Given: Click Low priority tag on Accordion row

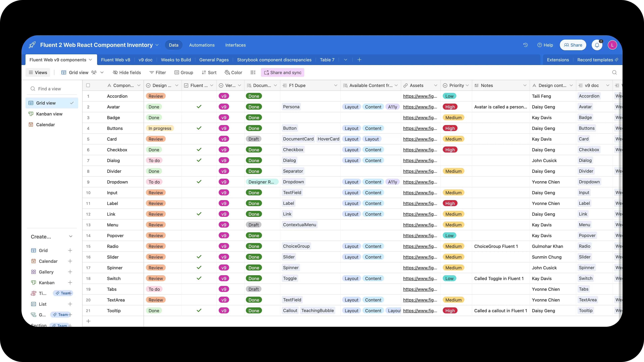Looking at the screenshot, I should [449, 96].
